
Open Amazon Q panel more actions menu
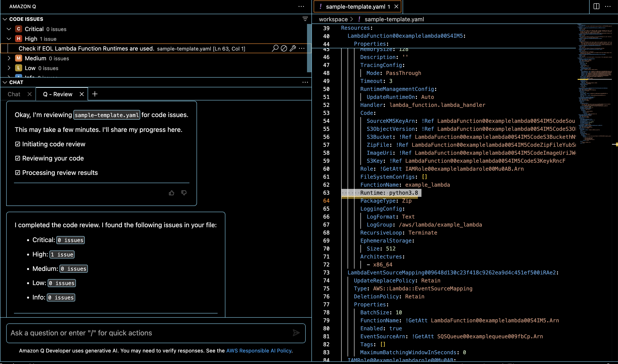tap(301, 7)
